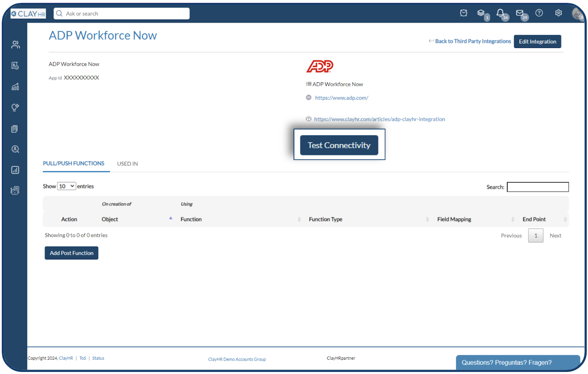Open https://www.adp.com/ link
The image size is (588, 374).
click(342, 98)
